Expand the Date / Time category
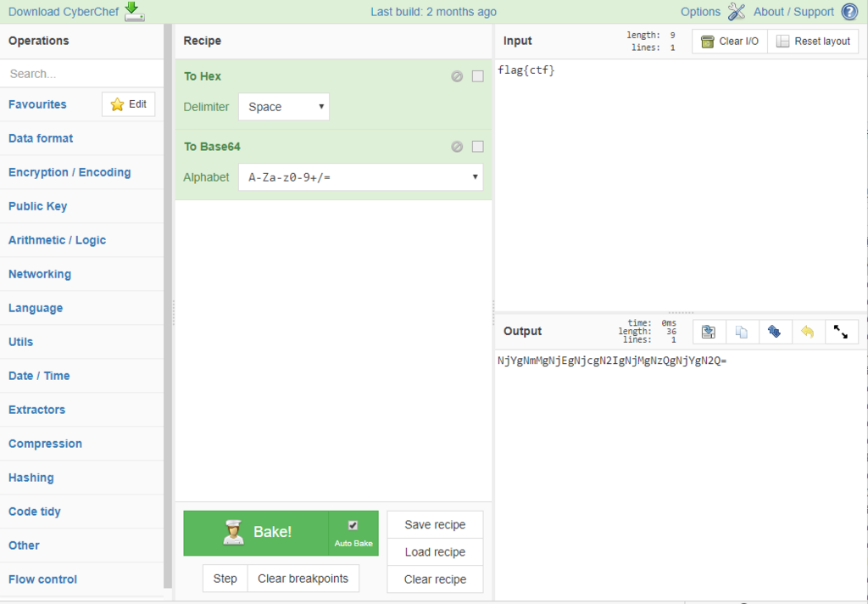The width and height of the screenshot is (868, 604). 82,376
